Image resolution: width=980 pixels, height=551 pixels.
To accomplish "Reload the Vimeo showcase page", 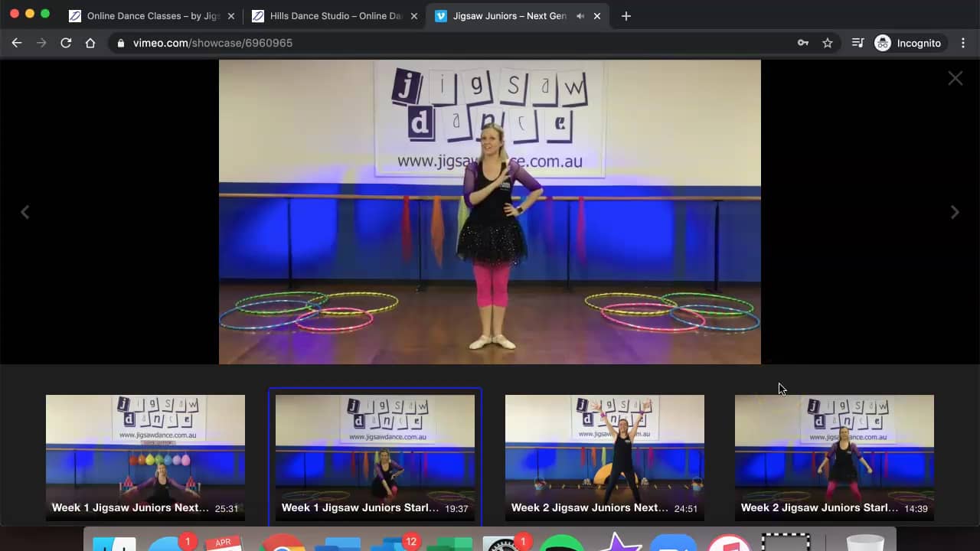I will [x=66, y=43].
